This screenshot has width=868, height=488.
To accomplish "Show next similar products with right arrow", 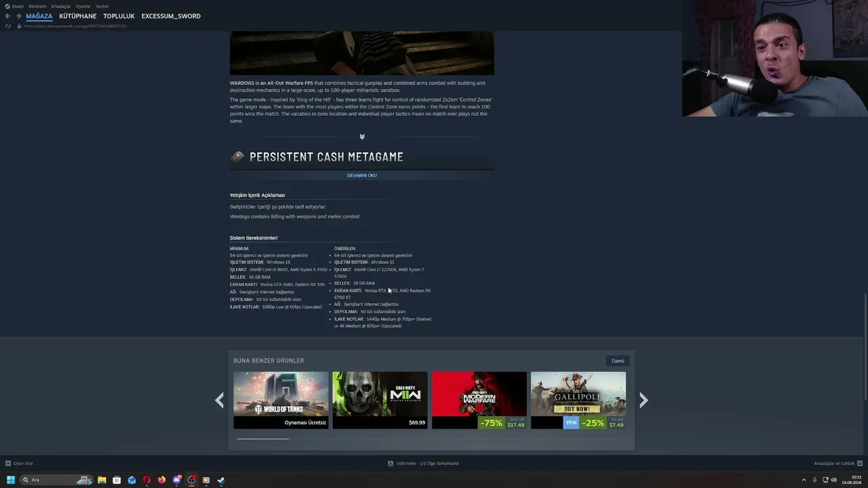I will click(x=644, y=400).
